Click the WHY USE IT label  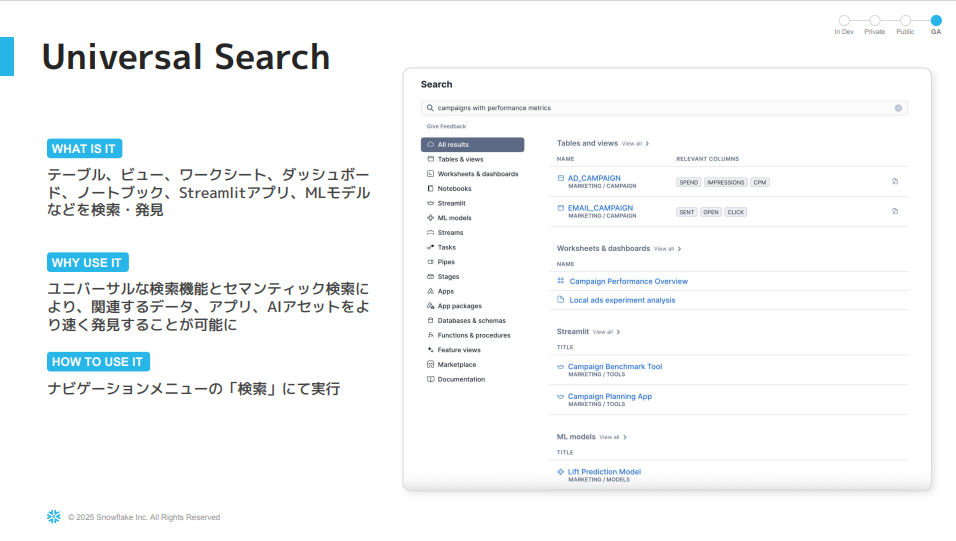tap(87, 262)
